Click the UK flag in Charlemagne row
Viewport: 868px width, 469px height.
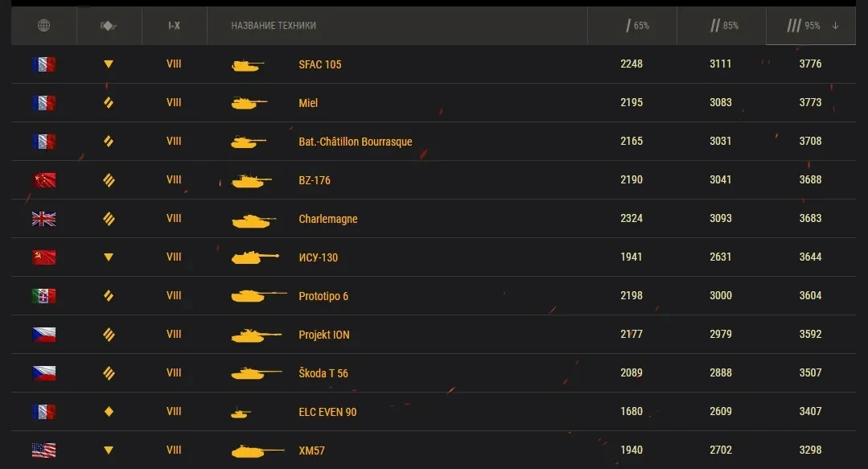[x=43, y=219]
